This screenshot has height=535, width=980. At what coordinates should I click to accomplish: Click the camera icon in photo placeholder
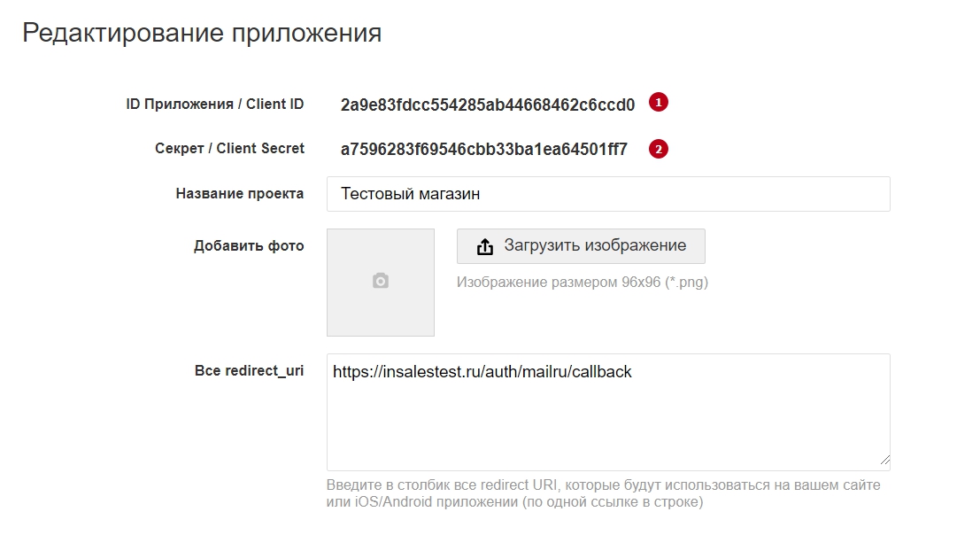[381, 281]
